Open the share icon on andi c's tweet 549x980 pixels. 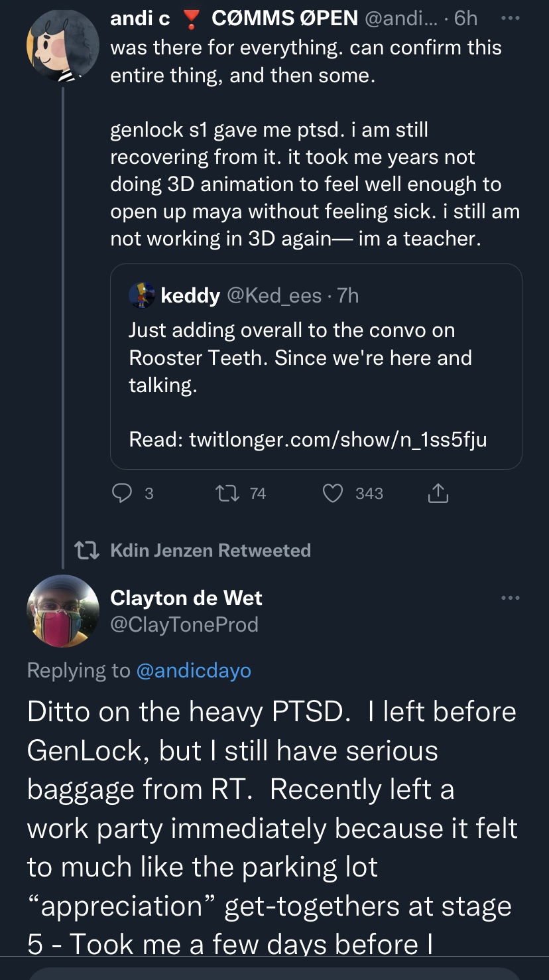(x=438, y=493)
